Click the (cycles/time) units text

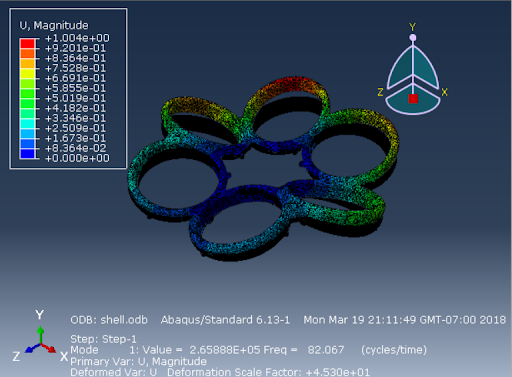pyautogui.click(x=394, y=350)
